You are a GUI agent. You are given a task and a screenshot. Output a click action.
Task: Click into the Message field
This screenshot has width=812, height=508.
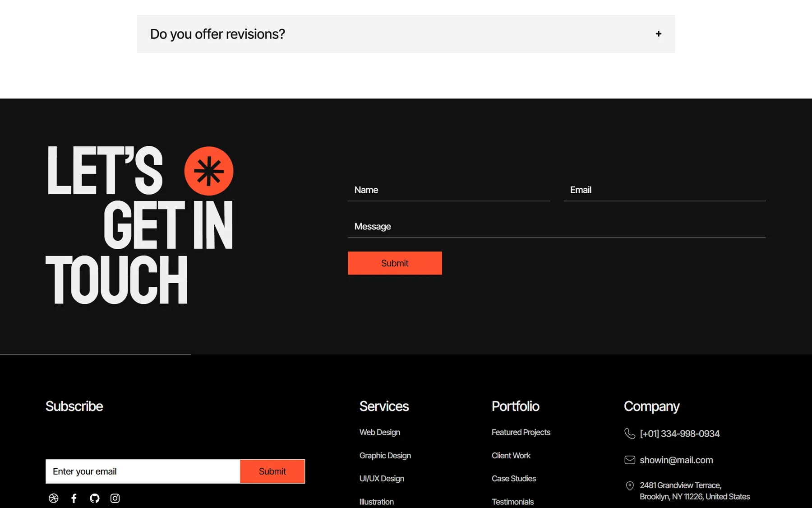[x=557, y=227]
